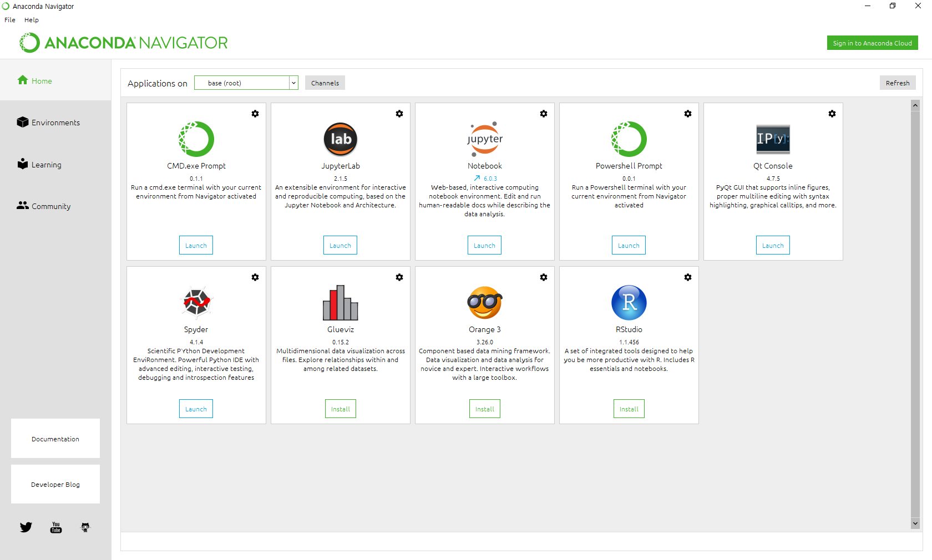Click the scrollbar down arrow

click(915, 523)
